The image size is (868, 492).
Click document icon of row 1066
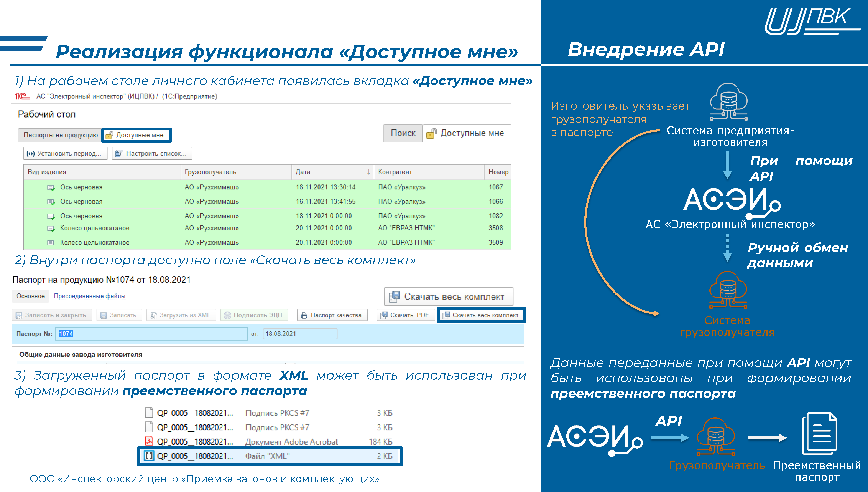tap(51, 202)
